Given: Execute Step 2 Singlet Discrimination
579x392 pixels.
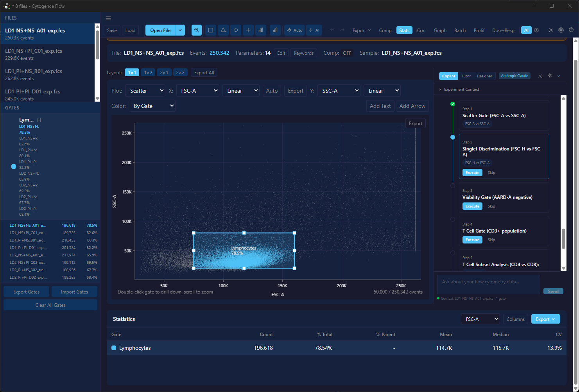Looking at the screenshot, I should coord(472,172).
